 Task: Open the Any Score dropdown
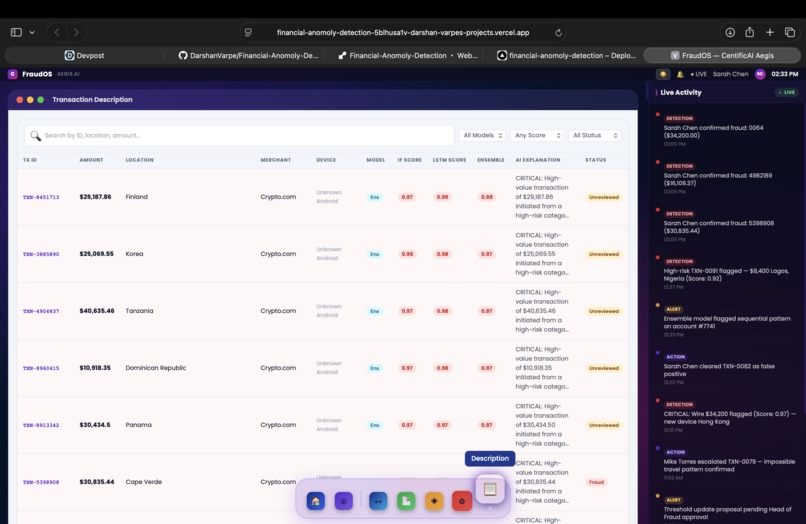537,135
